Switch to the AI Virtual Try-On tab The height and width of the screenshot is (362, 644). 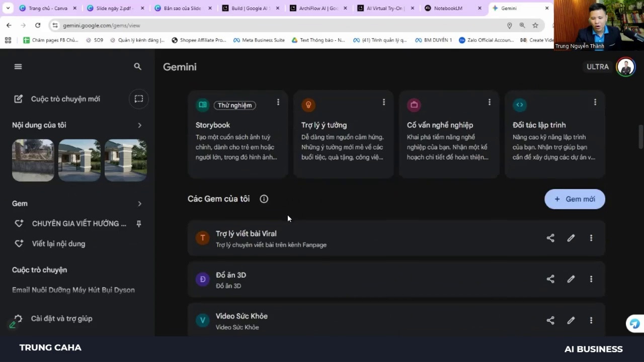(386, 9)
